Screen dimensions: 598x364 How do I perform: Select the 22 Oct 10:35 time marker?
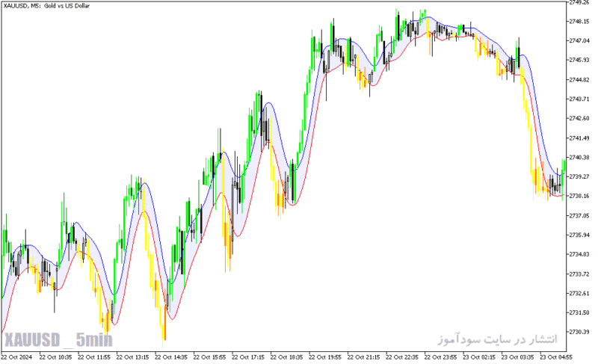55,357
